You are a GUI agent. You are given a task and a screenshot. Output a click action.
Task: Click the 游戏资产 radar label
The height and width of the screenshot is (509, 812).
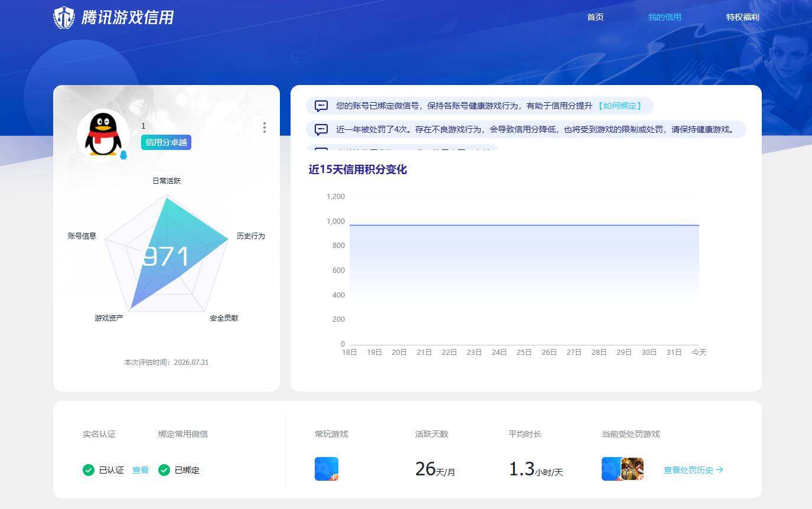coord(109,318)
